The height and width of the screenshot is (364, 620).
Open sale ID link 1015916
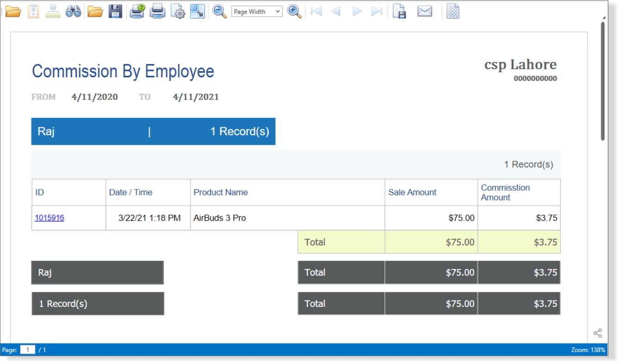(x=49, y=218)
